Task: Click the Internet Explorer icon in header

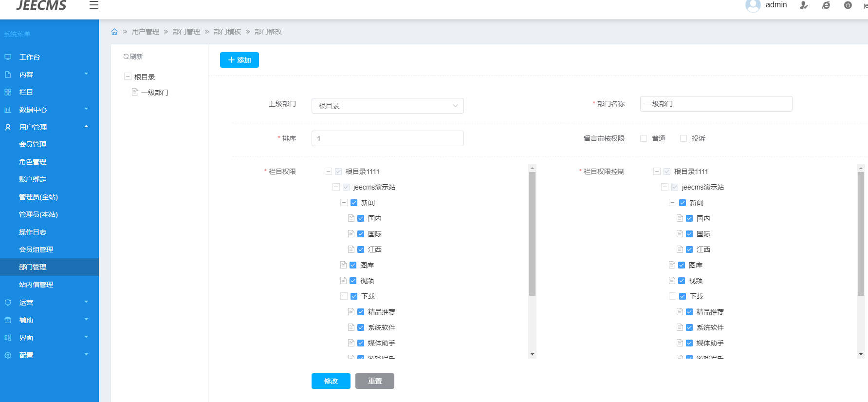Action: (x=826, y=5)
